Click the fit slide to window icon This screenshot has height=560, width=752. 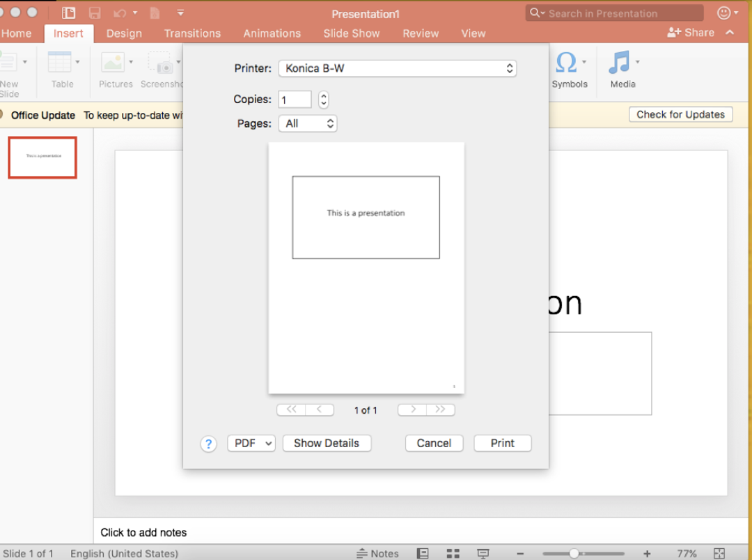click(x=719, y=553)
